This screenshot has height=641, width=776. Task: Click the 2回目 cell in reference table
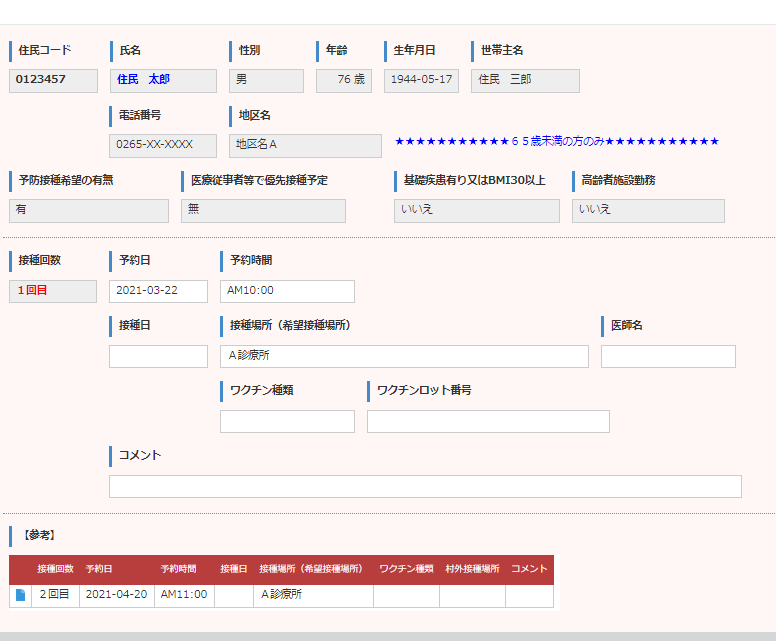pos(55,595)
